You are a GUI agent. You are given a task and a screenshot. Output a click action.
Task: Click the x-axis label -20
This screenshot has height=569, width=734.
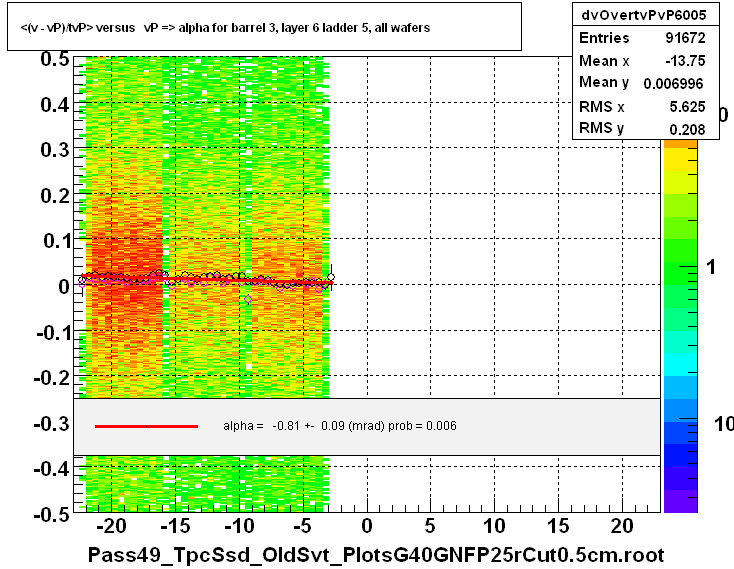tap(111, 526)
